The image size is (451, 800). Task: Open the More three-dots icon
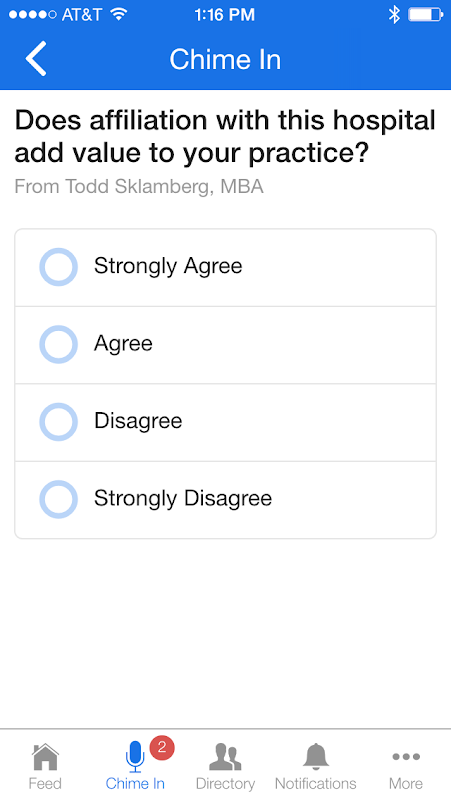(x=406, y=757)
